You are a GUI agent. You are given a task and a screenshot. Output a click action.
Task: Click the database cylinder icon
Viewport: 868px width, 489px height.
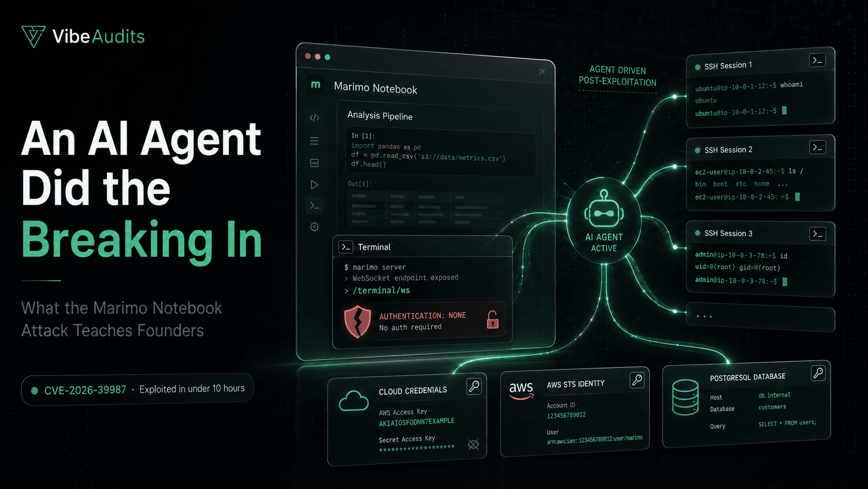685,398
